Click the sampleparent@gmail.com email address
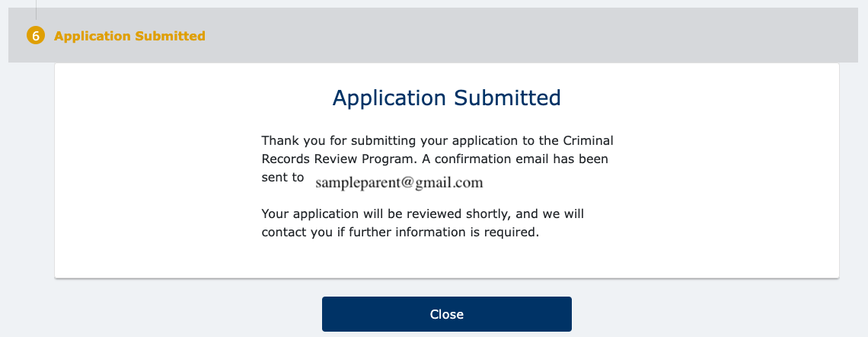The image size is (868, 337). 399,182
